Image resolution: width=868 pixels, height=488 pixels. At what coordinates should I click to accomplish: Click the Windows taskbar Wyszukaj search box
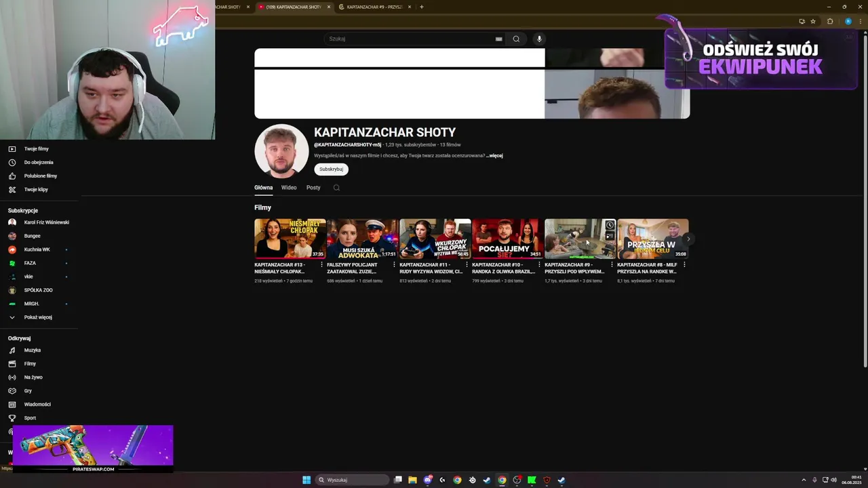tap(353, 480)
